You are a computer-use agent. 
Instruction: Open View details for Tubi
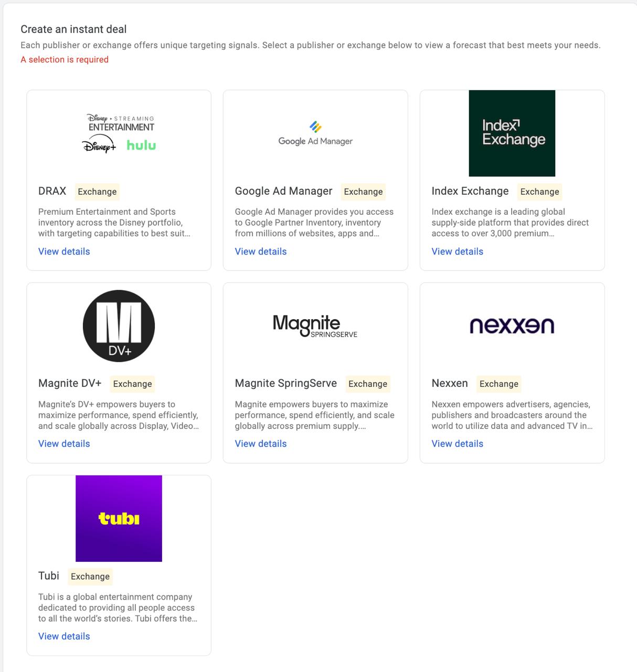pyautogui.click(x=64, y=636)
